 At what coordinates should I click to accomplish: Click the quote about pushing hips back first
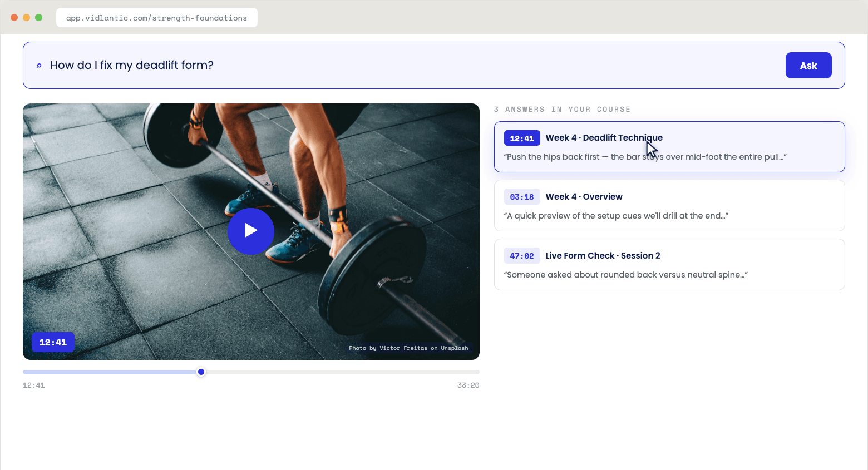[x=645, y=157]
